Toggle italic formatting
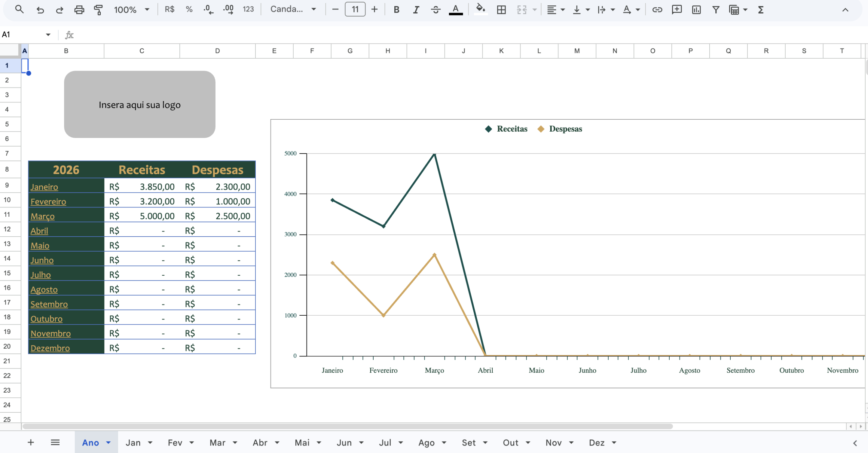 (416, 9)
